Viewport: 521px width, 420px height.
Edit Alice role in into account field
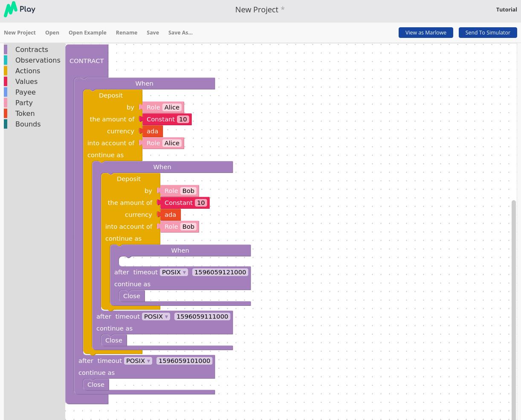(172, 143)
